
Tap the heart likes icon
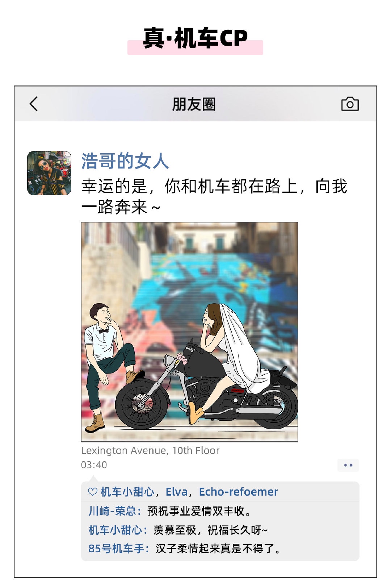[x=93, y=492]
